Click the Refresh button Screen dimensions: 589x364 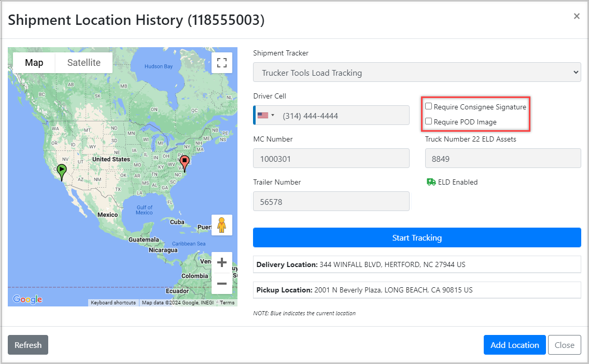[28, 345]
